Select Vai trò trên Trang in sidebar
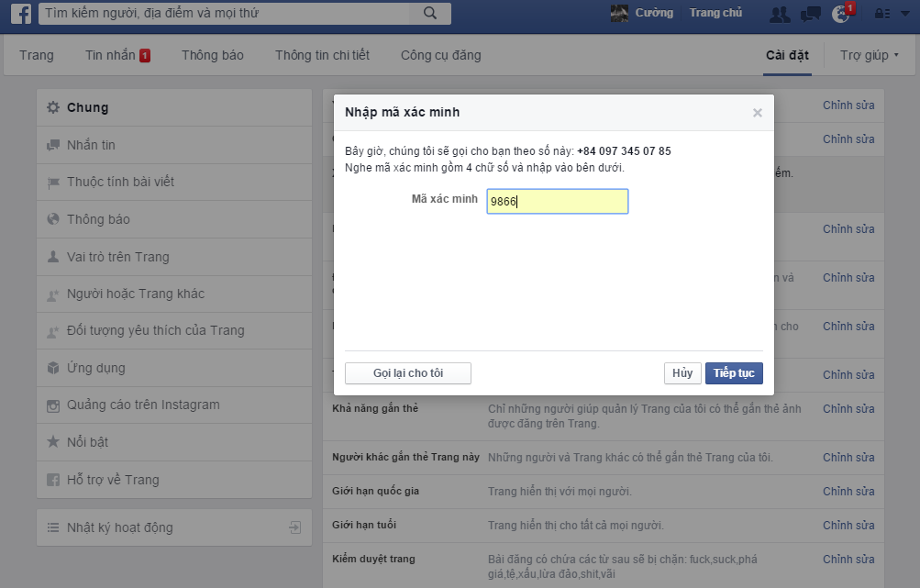The image size is (920, 588). click(117, 257)
